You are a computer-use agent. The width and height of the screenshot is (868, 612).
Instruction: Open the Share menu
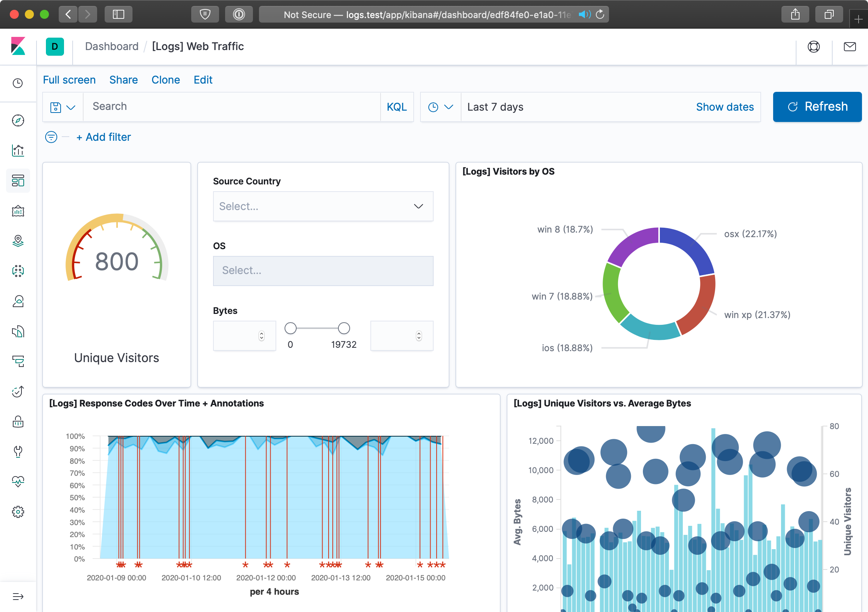[123, 80]
